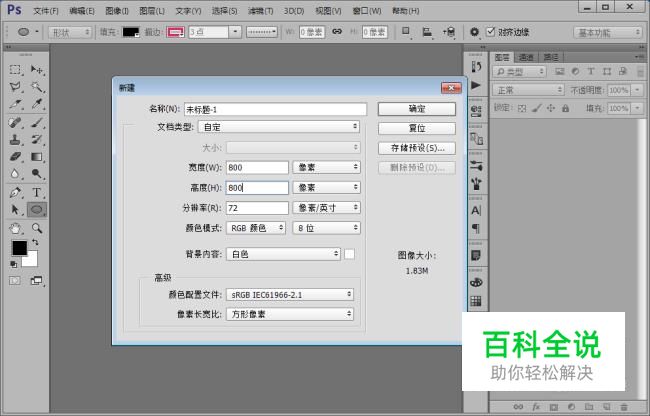This screenshot has height=416, width=650.
Task: Click the OK button in New dialog
Action: pyautogui.click(x=417, y=109)
